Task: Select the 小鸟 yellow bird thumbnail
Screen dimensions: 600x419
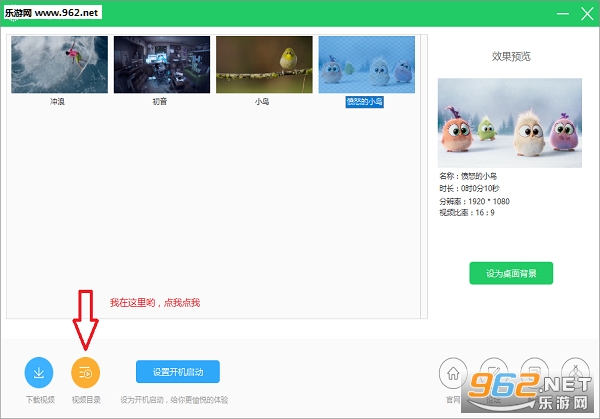Action: [x=264, y=64]
